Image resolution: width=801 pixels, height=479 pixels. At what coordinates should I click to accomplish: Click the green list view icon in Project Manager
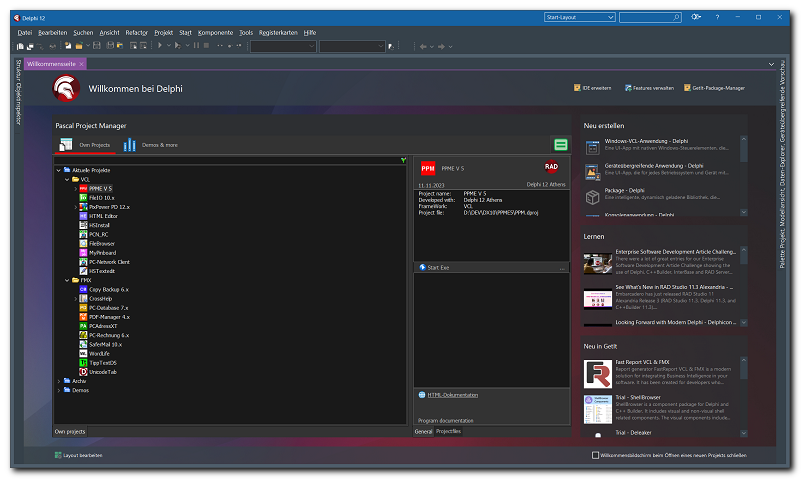[x=561, y=145]
